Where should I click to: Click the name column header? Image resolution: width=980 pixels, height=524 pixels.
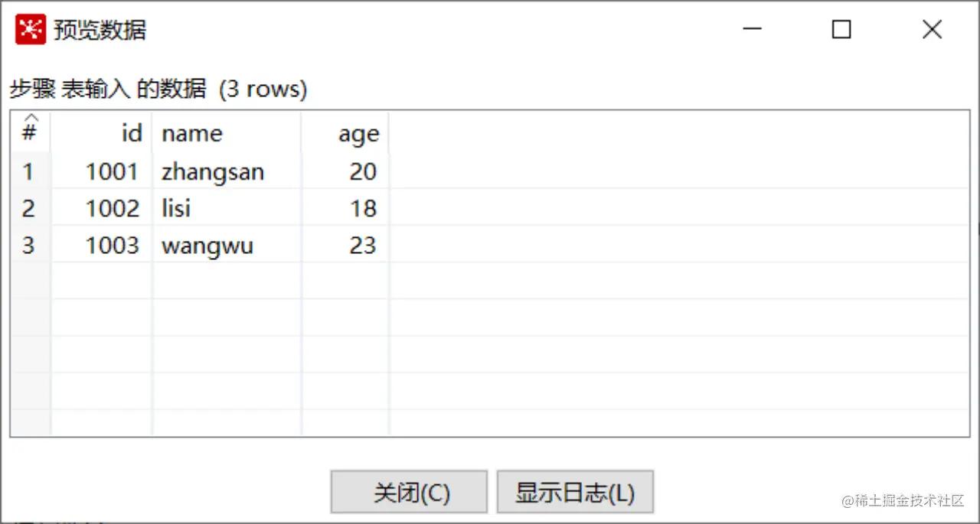pos(227,133)
